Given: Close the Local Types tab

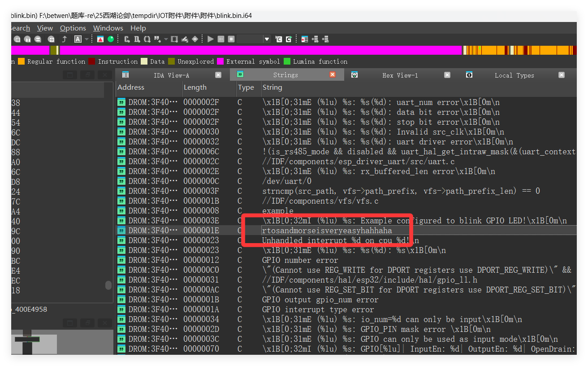Looking at the screenshot, I should [x=562, y=75].
